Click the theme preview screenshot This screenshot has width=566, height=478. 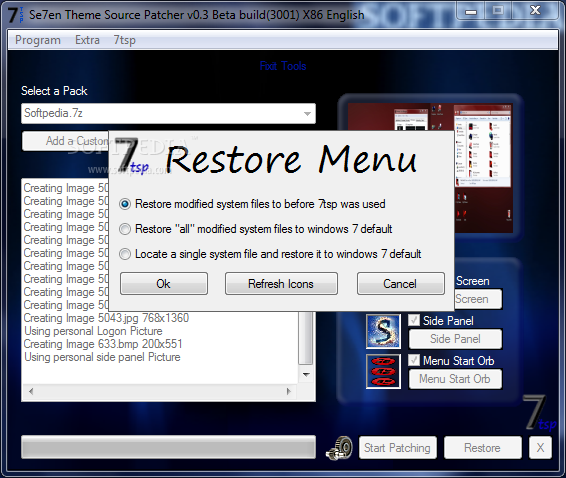click(x=483, y=168)
